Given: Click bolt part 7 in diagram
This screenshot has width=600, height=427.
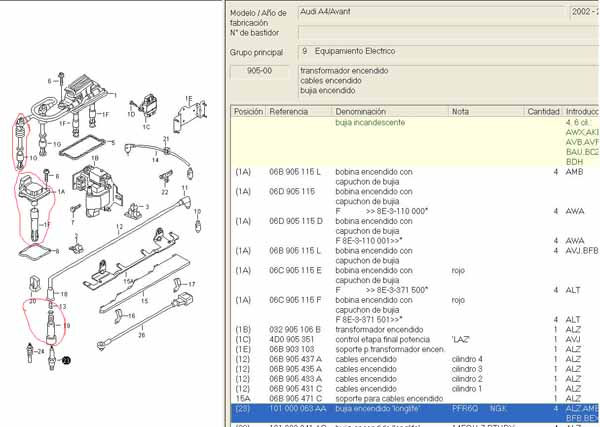Looking at the screenshot, I should [x=75, y=209].
